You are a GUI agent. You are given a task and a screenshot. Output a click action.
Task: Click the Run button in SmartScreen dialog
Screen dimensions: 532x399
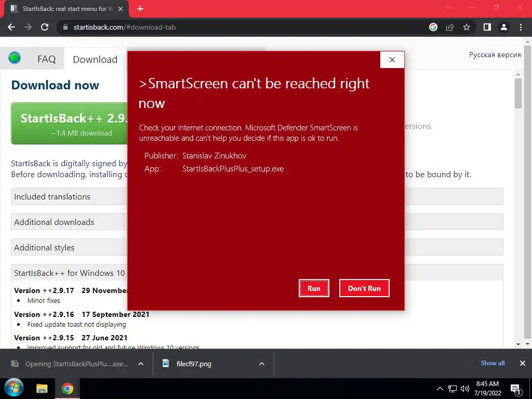pos(314,288)
